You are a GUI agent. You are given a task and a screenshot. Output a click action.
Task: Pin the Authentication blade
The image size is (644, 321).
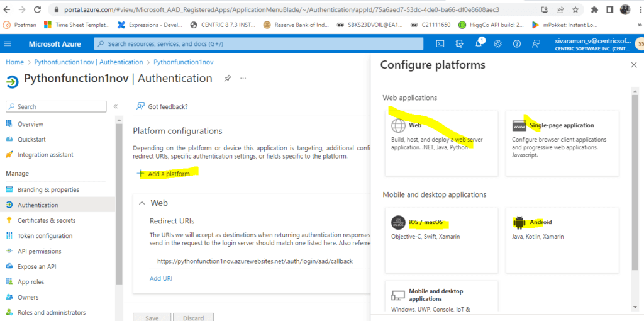point(227,78)
